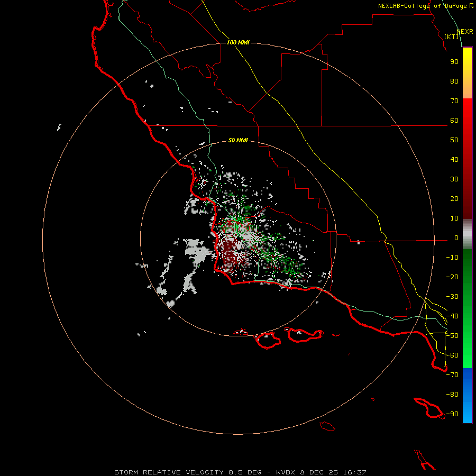Click the positive 60 value on velocity scale
This screenshot has width=476, height=476.
pyautogui.click(x=454, y=120)
